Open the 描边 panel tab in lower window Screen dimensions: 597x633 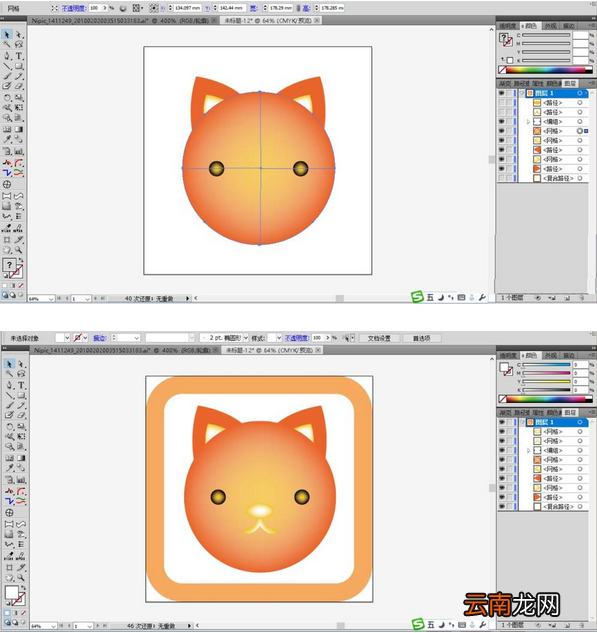click(x=568, y=355)
